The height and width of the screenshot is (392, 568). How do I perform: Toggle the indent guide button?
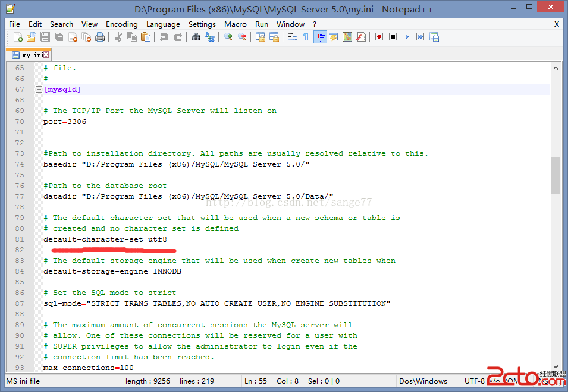320,37
